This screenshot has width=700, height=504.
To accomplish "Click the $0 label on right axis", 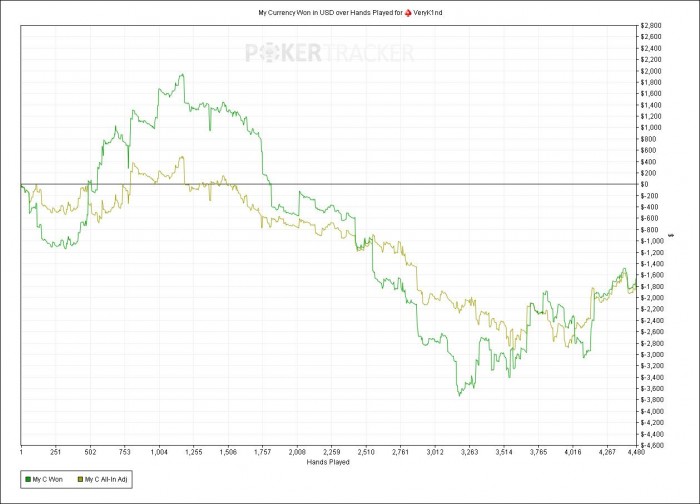I will tap(644, 184).
